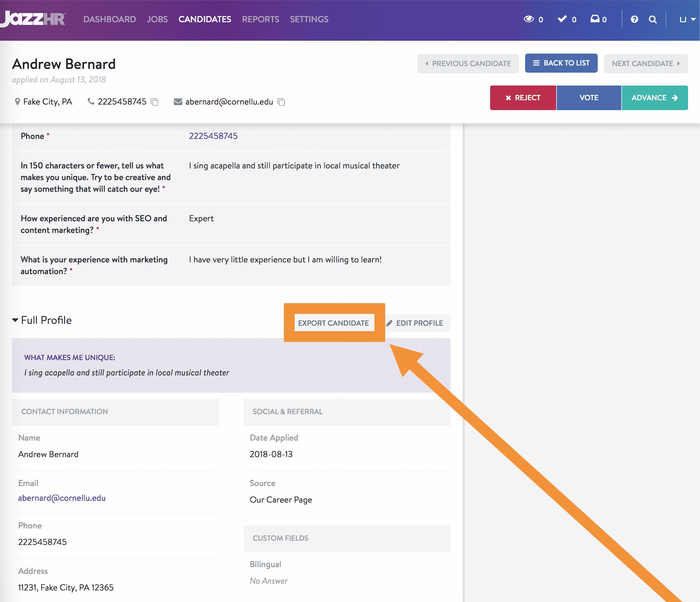Image resolution: width=700 pixels, height=602 pixels.
Task: Copy the email abernard@cornellu.edu
Action: tap(281, 102)
